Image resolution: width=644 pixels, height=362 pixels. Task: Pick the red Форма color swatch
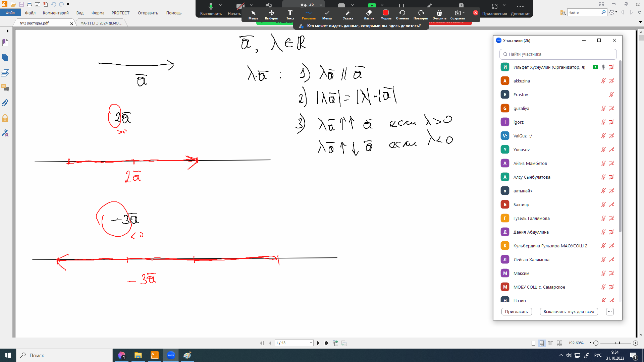[x=386, y=13]
